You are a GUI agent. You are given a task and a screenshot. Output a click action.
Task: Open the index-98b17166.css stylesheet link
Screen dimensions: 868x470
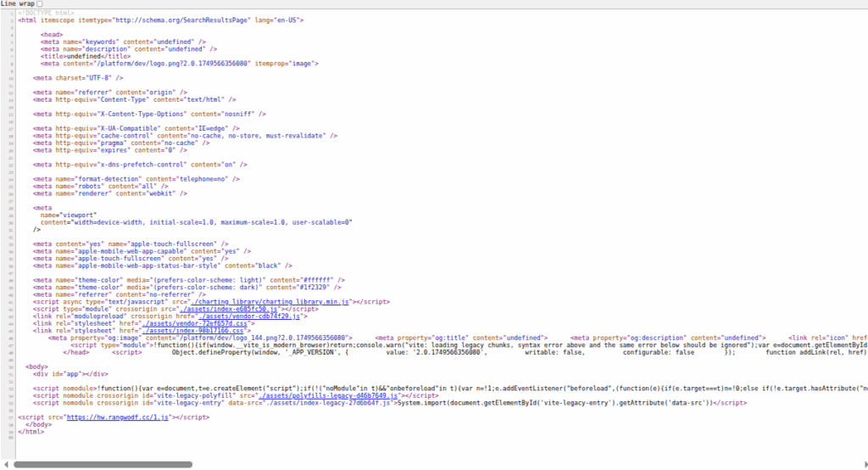tap(194, 330)
